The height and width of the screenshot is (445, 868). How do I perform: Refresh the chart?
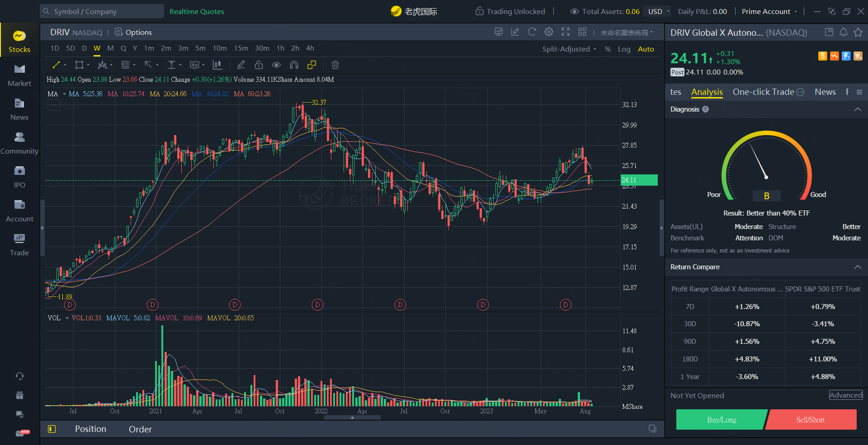pyautogui.click(x=532, y=32)
